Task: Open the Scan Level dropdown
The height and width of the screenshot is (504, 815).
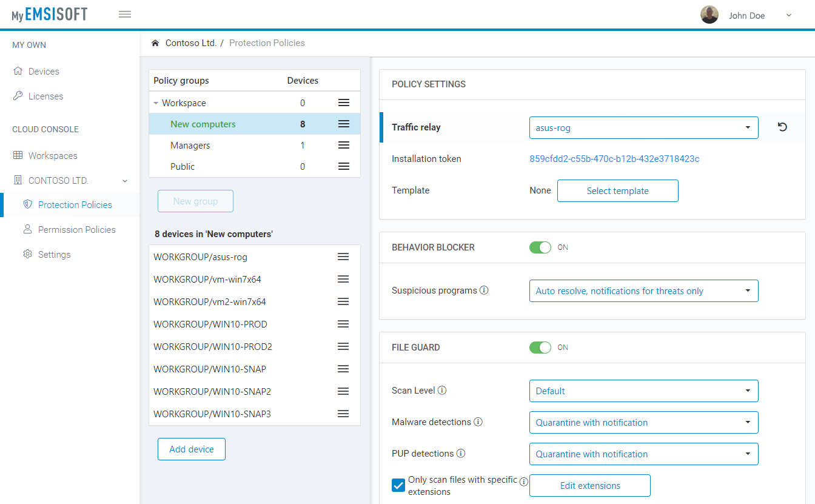Action: pyautogui.click(x=643, y=391)
